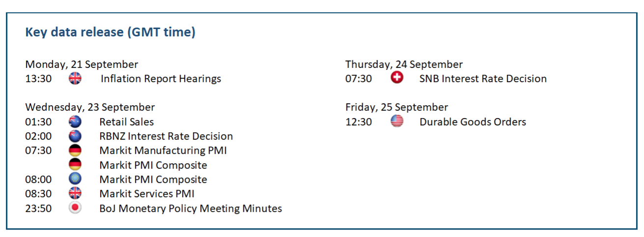The image size is (644, 237).
Task: Click the UK flag beside Inflation Report Hearings
Action: (x=75, y=79)
